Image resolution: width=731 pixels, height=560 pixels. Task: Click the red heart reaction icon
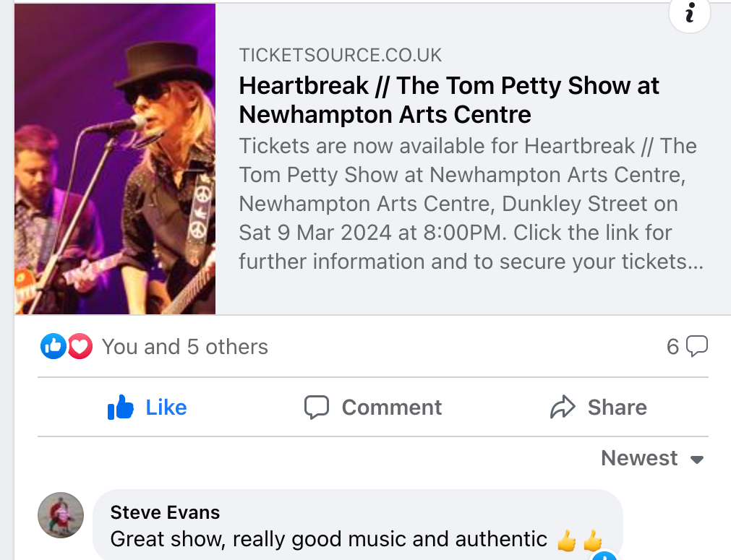coord(80,347)
